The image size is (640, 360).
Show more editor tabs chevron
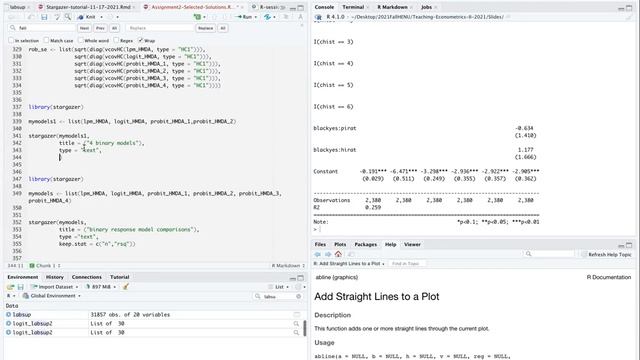pos(283,7)
